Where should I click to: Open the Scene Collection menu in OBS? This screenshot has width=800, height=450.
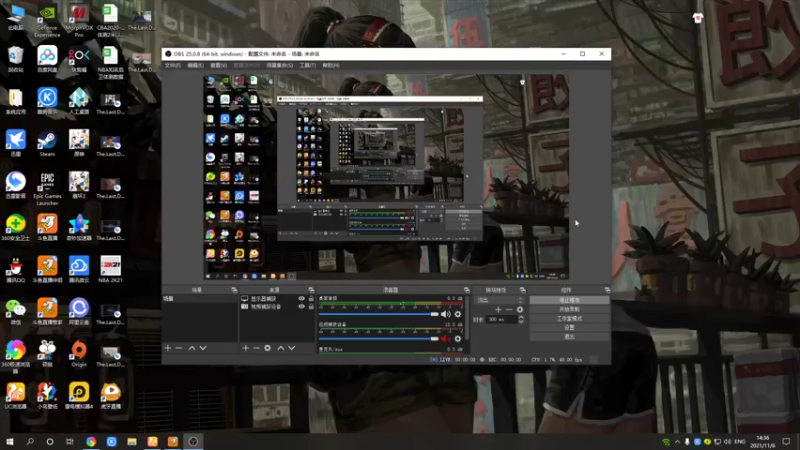(280, 65)
